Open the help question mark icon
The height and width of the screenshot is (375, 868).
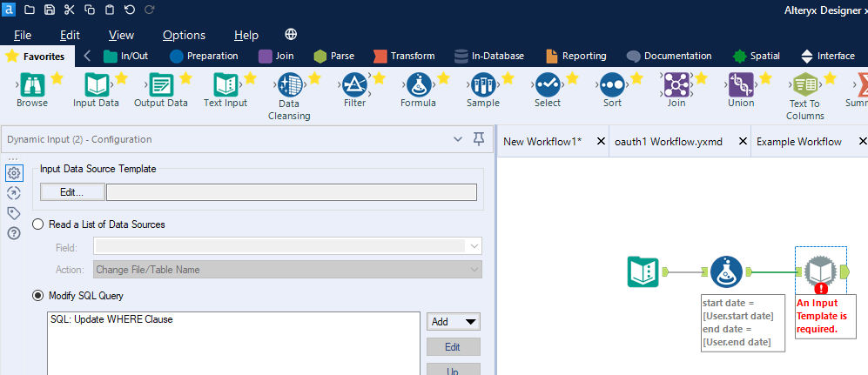14,233
